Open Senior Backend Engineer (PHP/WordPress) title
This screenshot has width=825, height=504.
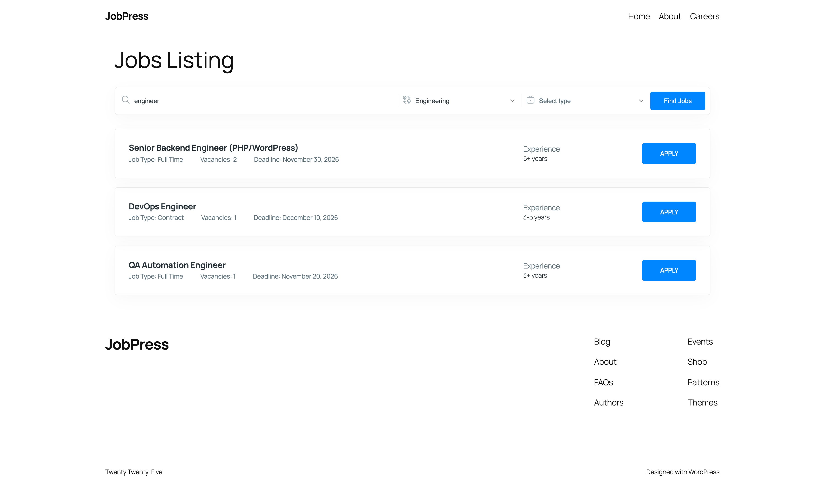(x=213, y=148)
